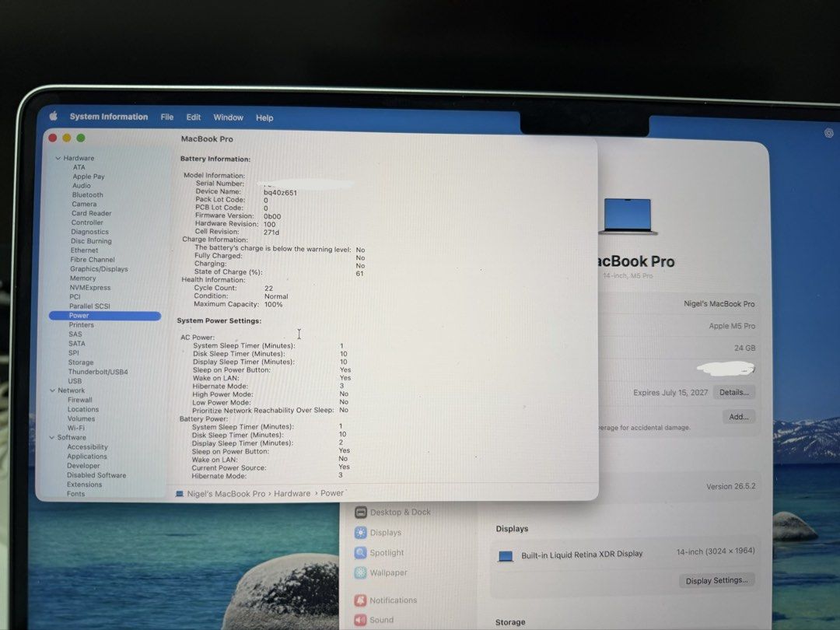The height and width of the screenshot is (630, 840).
Task: Open the Window menu
Action: [228, 117]
